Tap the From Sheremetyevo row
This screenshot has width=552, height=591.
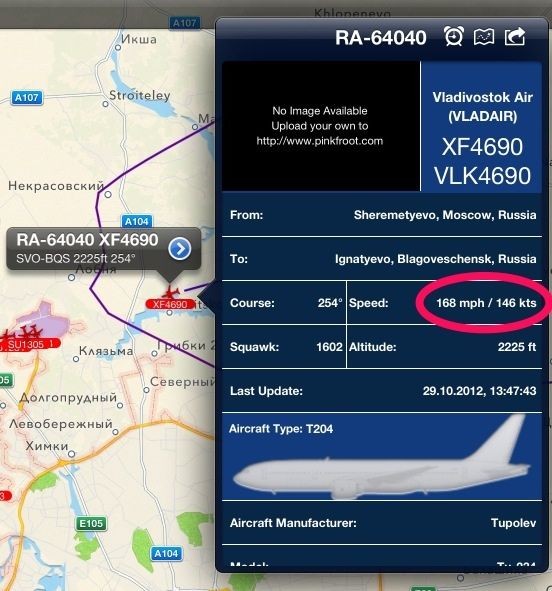(382, 215)
